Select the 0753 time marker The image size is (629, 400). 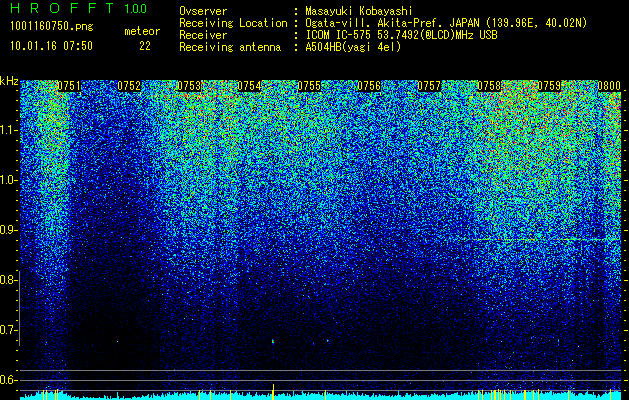coord(189,86)
